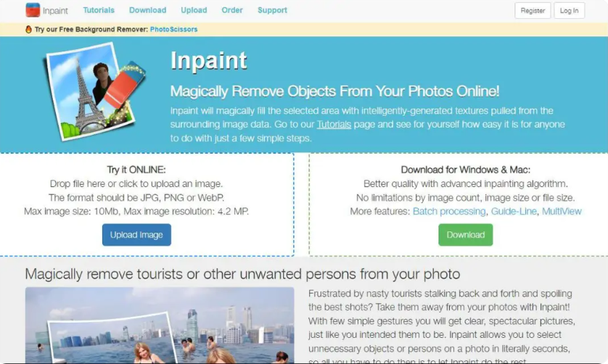Go to the Upload nav link
The image size is (608, 364).
(194, 10)
